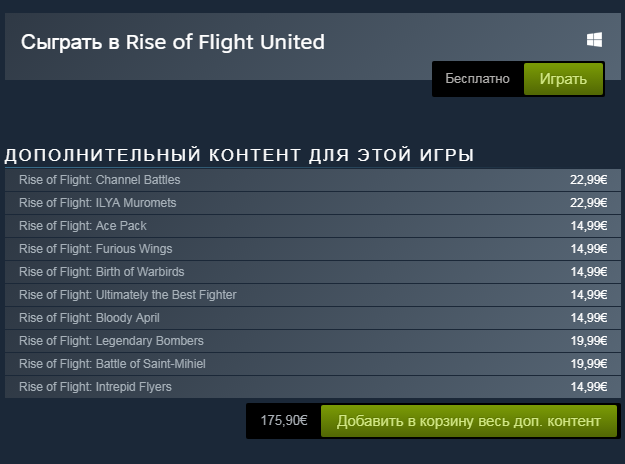
Task: Open Rise of Flight: Legendary Bombers
Action: click(x=313, y=341)
